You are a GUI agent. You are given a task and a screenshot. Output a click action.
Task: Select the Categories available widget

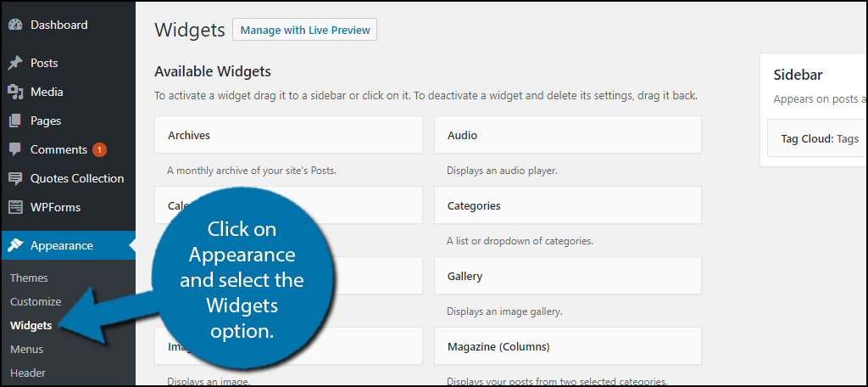pos(567,205)
